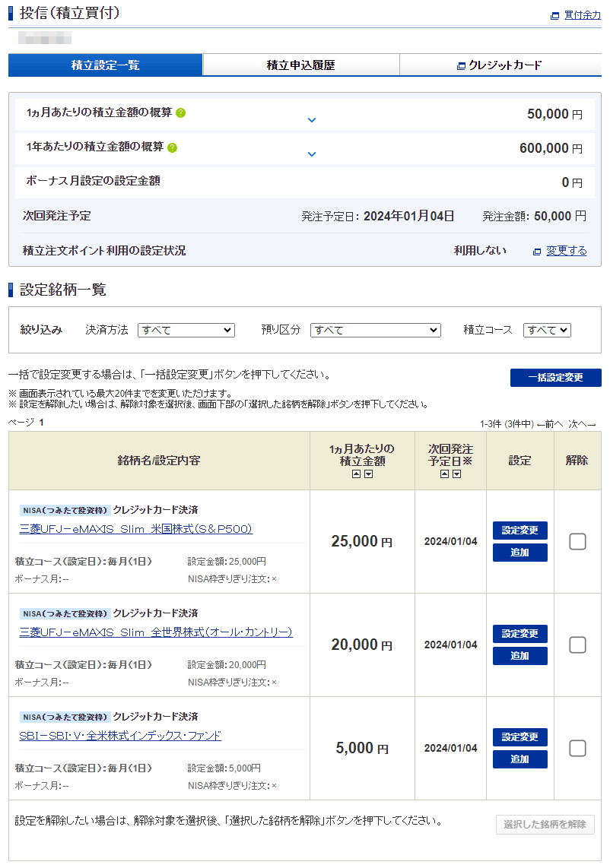Click 追加 button for 全世界株式 fund

click(519, 656)
